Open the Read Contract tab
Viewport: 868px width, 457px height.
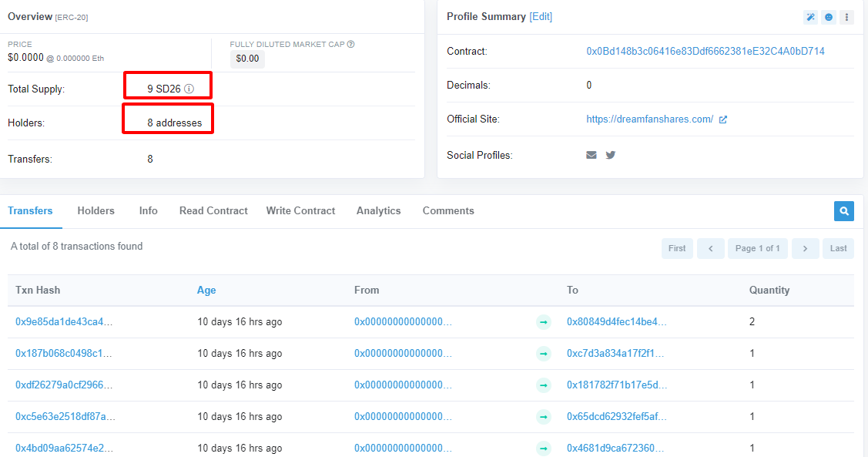[x=213, y=210]
